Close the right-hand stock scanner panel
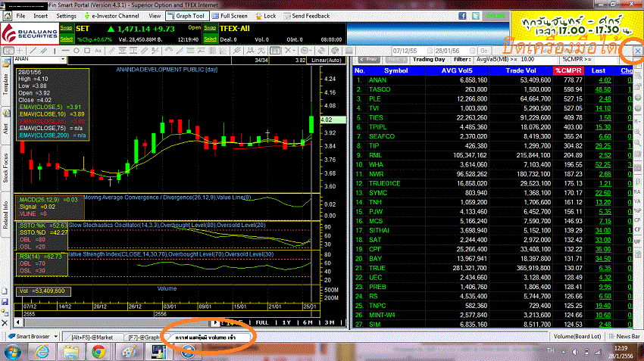This screenshot has height=361, width=644. click(x=637, y=51)
